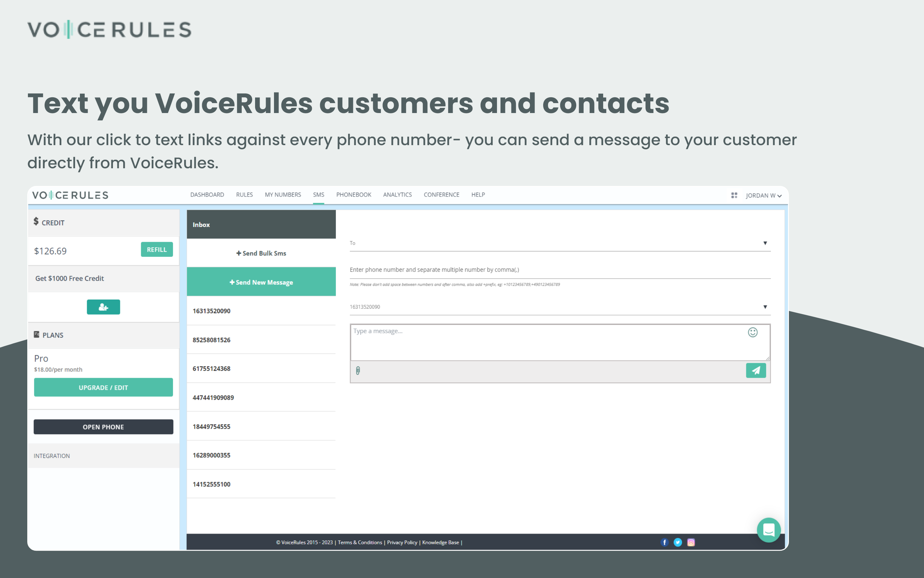Click the apps grid icon beside JORDAN W
Image resolution: width=924 pixels, height=578 pixels.
(x=734, y=195)
